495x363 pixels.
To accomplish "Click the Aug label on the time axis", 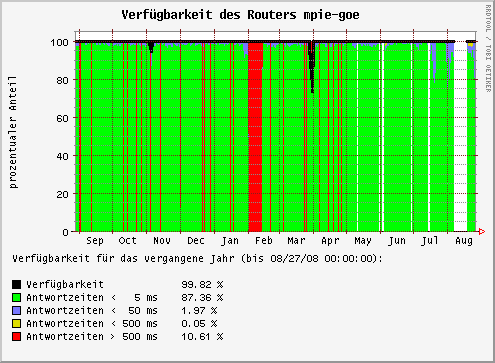I will (464, 241).
